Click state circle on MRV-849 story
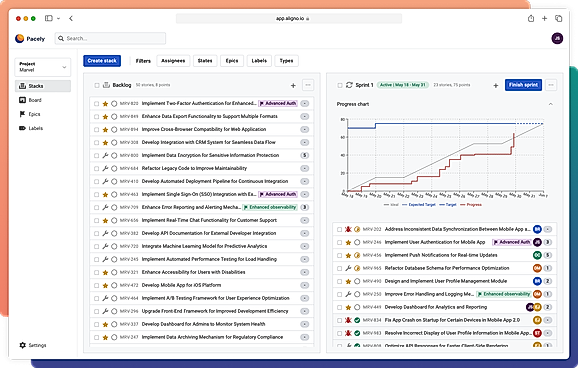Viewport: 578px width, 368px height. click(114, 117)
